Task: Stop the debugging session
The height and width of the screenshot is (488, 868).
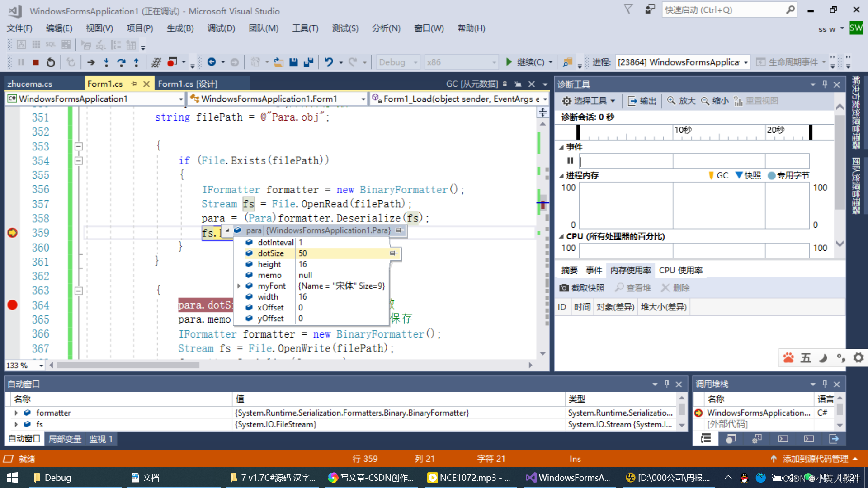Action: [36, 62]
